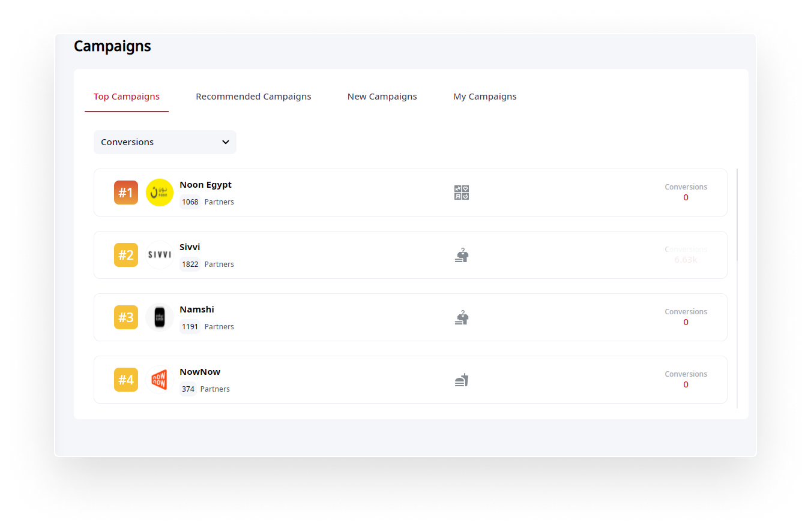Click the 1068 partners count

(x=190, y=202)
